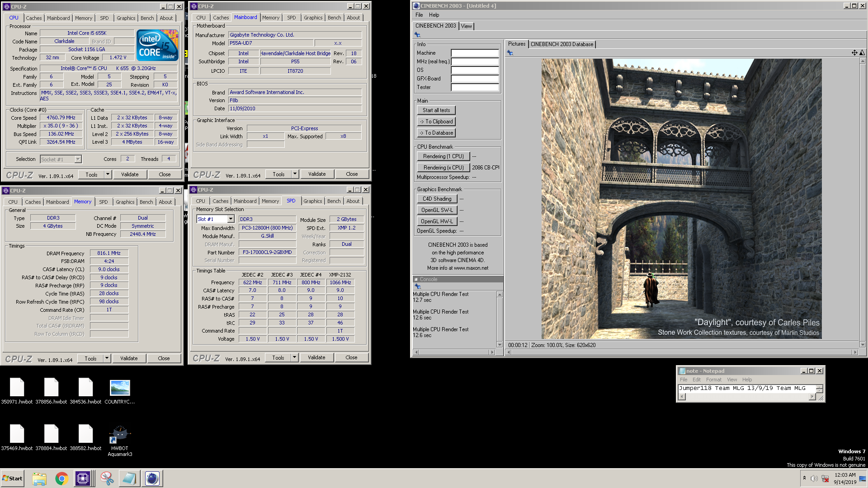Screen dimensions: 868x488
Task: Run the OpenGL HW-L benchmark
Action: 437,221
